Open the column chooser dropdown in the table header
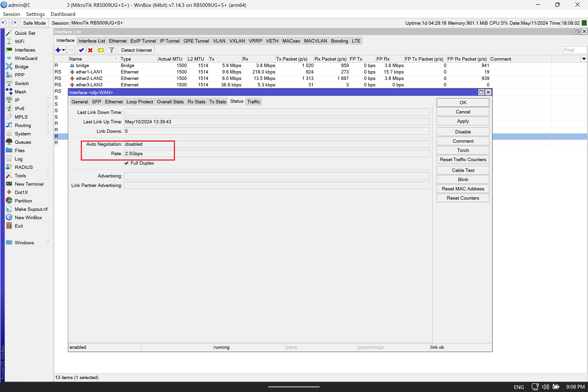588x392 pixels. [x=584, y=59]
